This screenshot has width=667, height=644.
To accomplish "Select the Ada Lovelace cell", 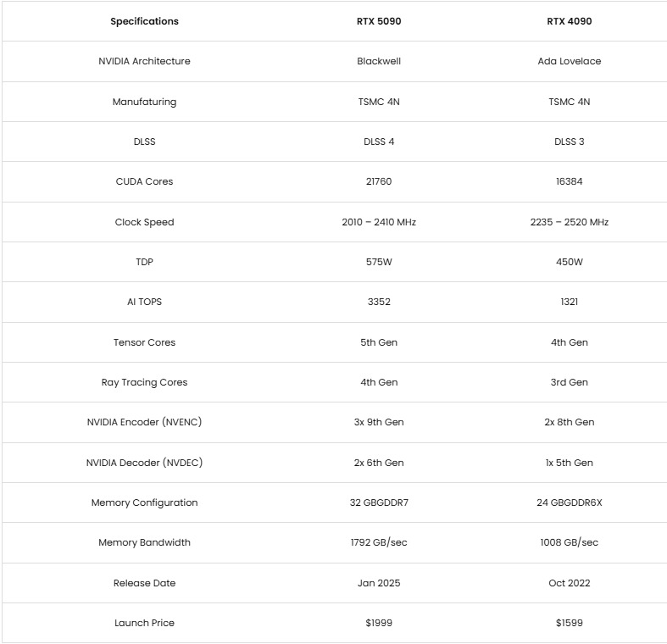I will pos(569,61).
